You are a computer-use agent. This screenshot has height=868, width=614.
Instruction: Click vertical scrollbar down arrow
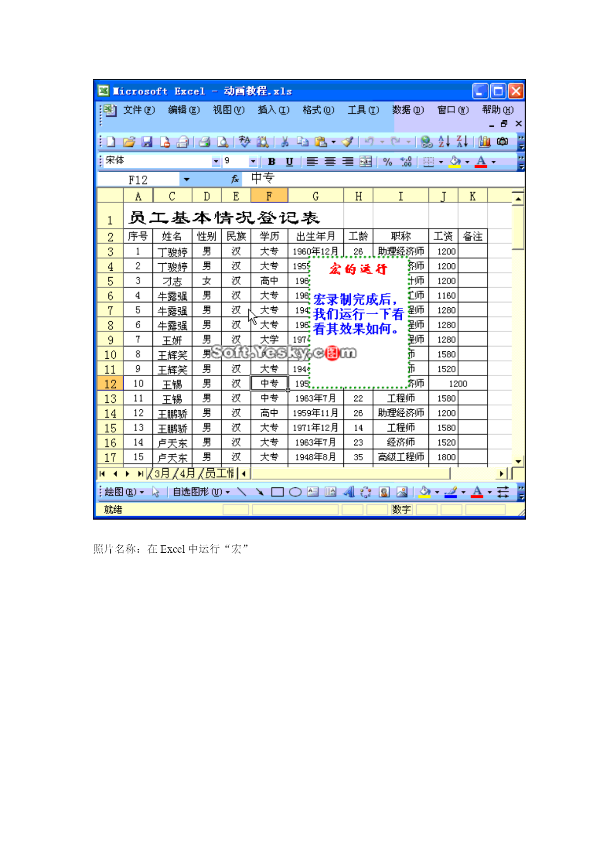pos(518,461)
